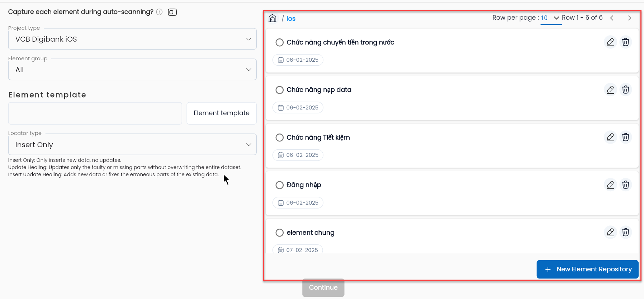
Task: Select the 'Chức năng nạp data' radio button
Action: (280, 90)
